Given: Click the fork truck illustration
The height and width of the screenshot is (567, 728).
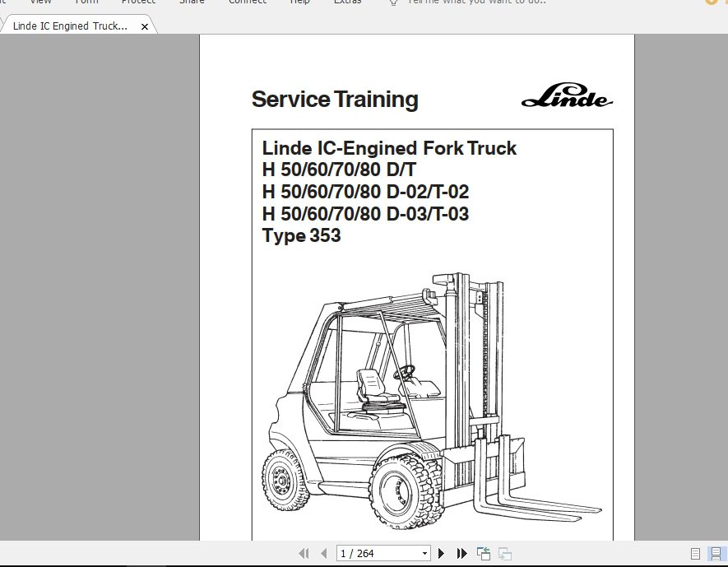Looking at the screenshot, I should [x=432, y=402].
